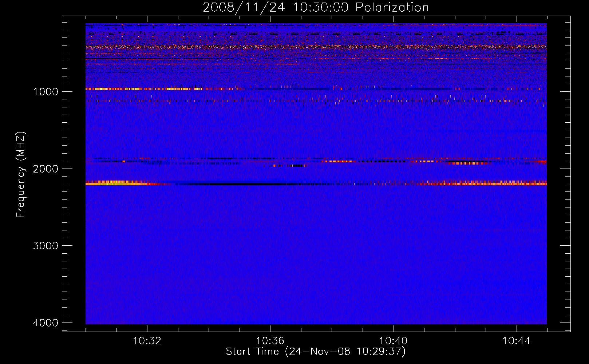Click the 2000 frequency tick label
The width and height of the screenshot is (589, 364).
46,169
